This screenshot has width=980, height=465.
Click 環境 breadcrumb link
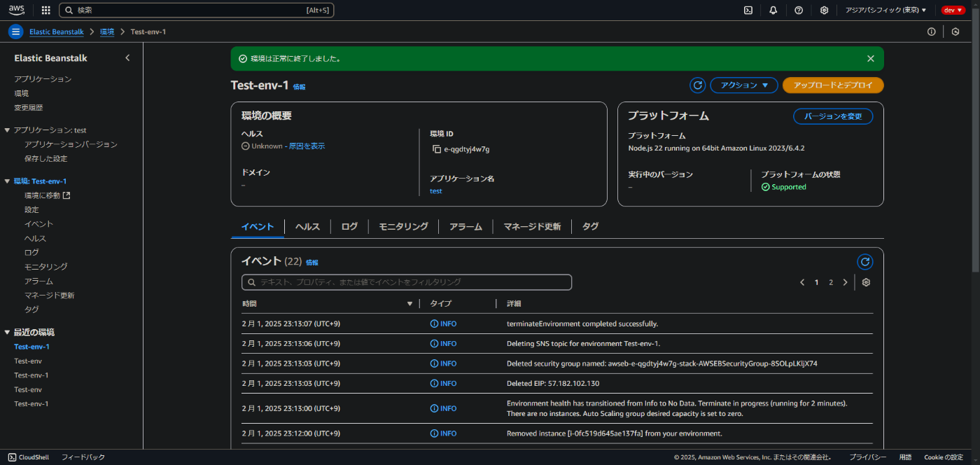coord(107,32)
